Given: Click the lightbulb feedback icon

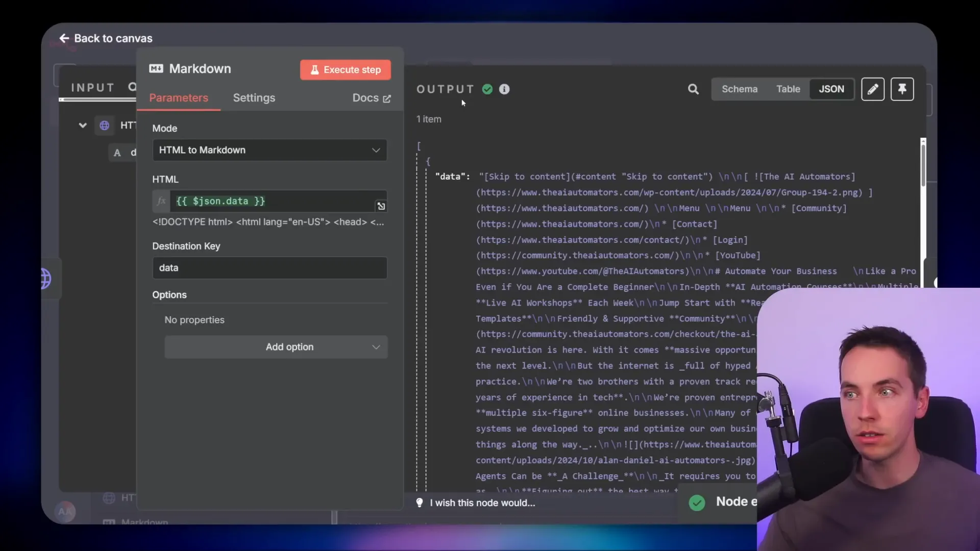Looking at the screenshot, I should click(420, 503).
